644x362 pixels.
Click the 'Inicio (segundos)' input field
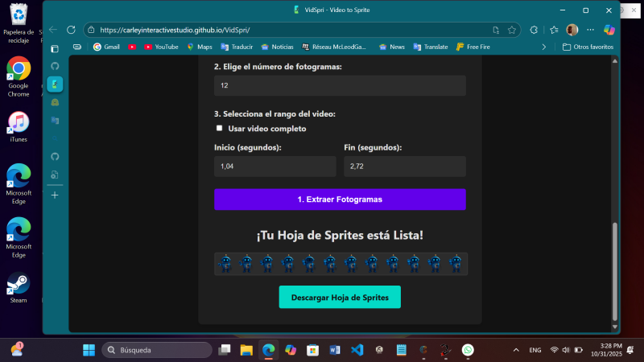(275, 167)
